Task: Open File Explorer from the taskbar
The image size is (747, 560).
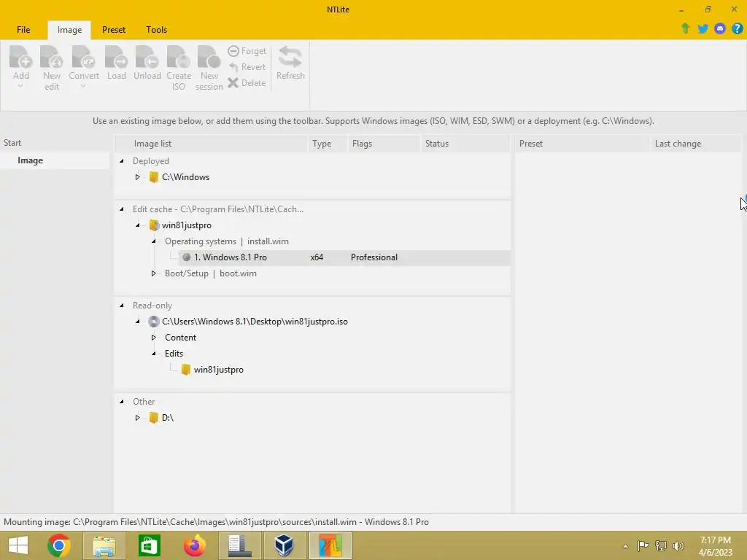Action: [104, 545]
